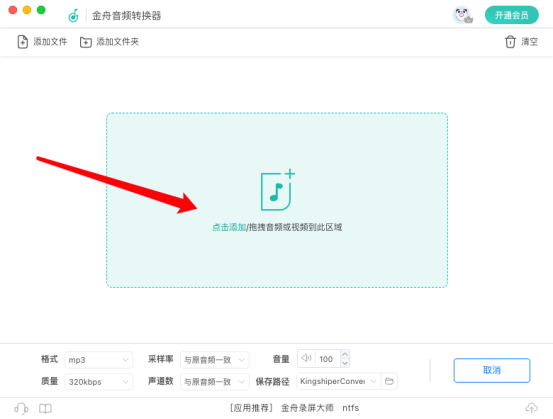The image size is (553, 419).
Task: Click the cloud upload icon
Action: pos(531,408)
